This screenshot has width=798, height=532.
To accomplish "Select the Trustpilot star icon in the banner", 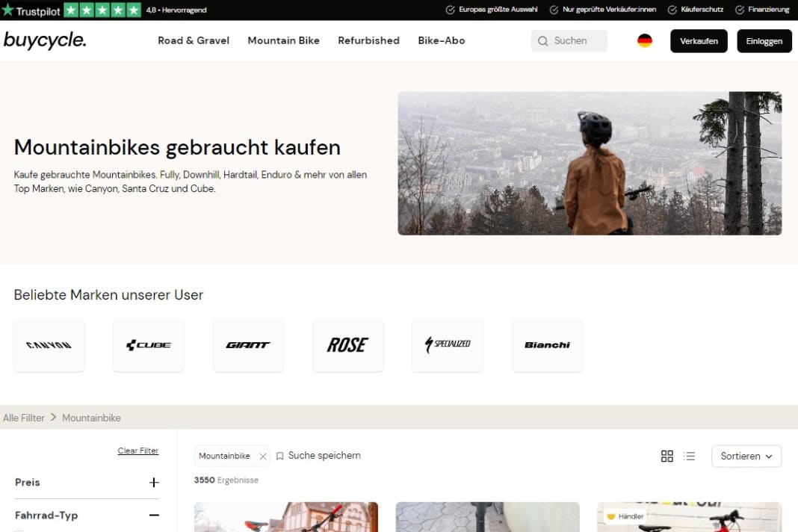I will 9,10.
